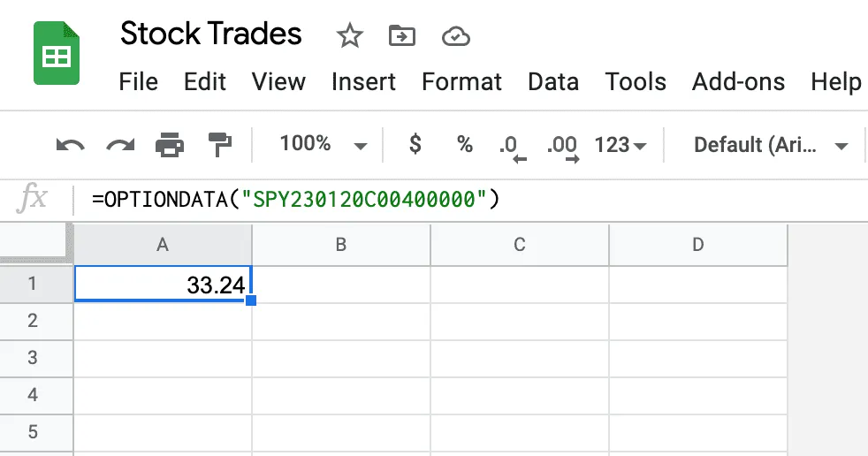The height and width of the screenshot is (456, 868).
Task: Select column B header
Action: tap(341, 245)
